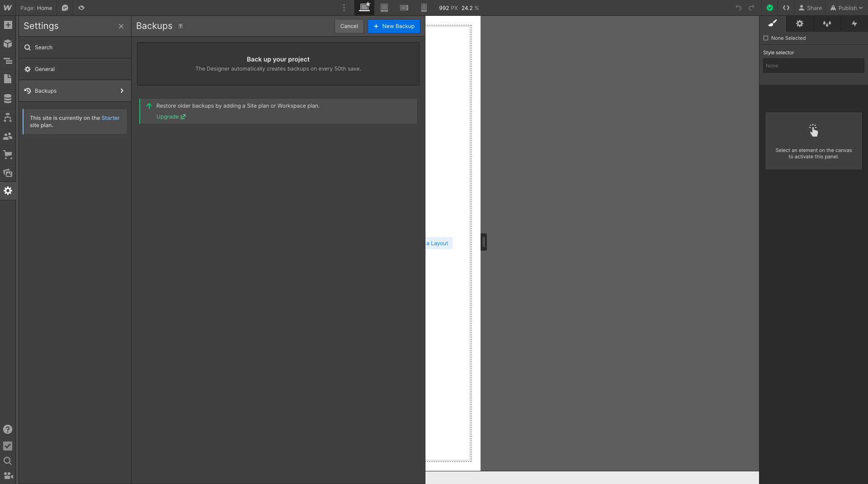This screenshot has width=868, height=484.
Task: Open the Logic flows panel
Action: pyautogui.click(x=8, y=118)
